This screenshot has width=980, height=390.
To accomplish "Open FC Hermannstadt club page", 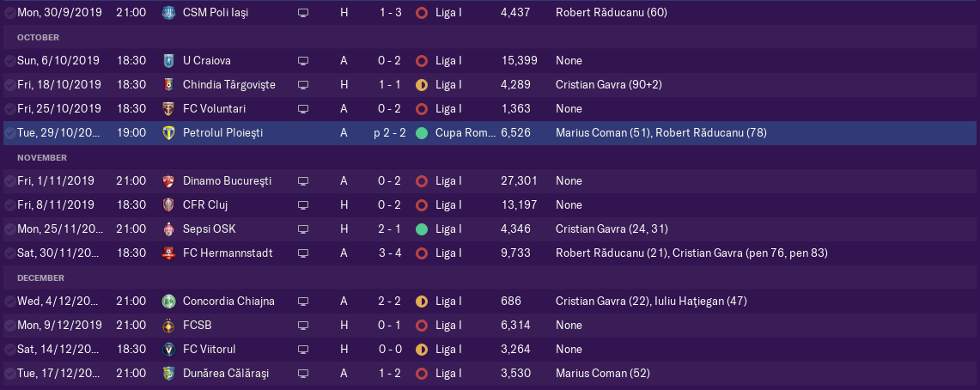I will (x=228, y=253).
